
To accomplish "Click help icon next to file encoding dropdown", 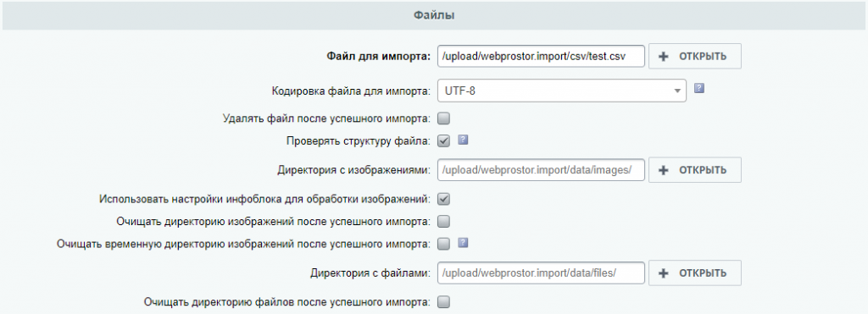I will [698, 89].
